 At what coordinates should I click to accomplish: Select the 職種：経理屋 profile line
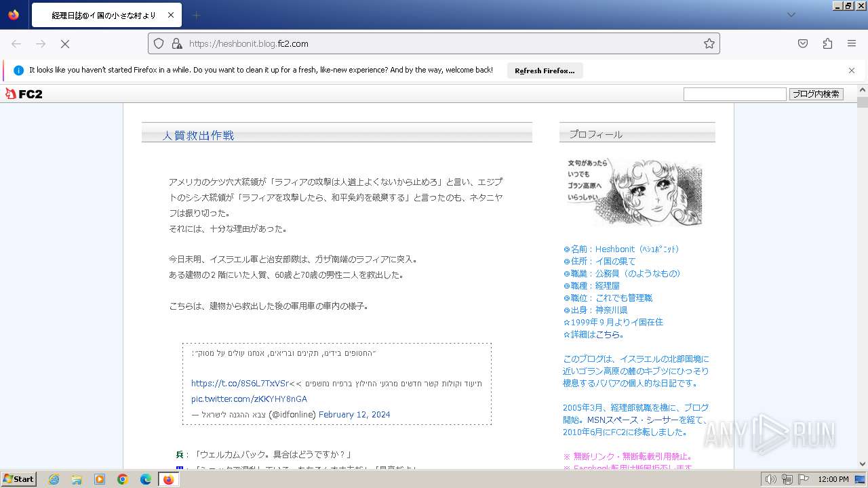tap(591, 285)
